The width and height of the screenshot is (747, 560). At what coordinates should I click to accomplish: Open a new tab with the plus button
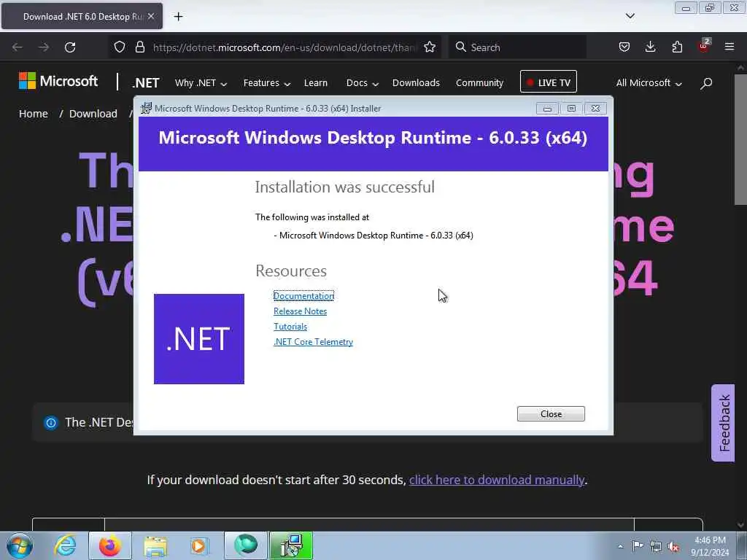178,17
